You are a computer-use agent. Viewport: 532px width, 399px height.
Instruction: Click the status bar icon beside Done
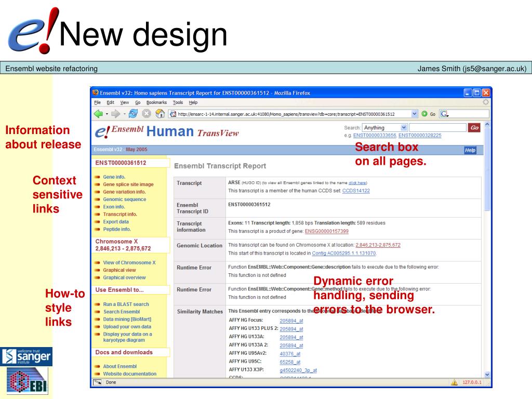(x=98, y=382)
